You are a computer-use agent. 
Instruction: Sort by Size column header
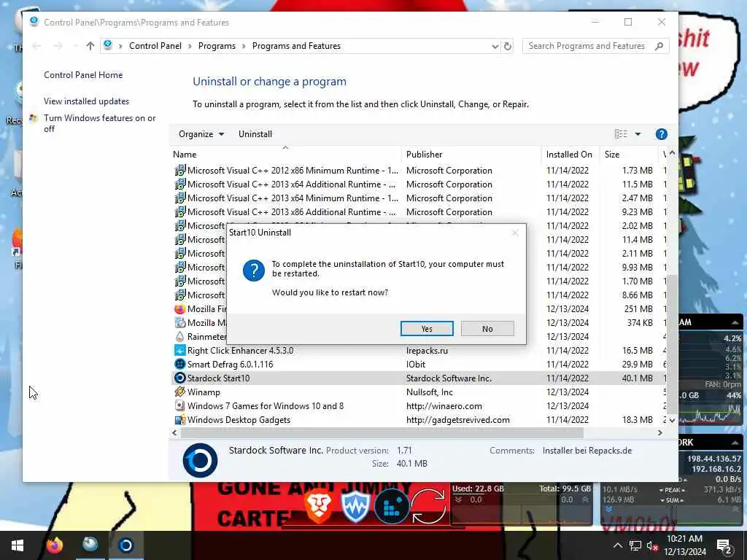629,155
